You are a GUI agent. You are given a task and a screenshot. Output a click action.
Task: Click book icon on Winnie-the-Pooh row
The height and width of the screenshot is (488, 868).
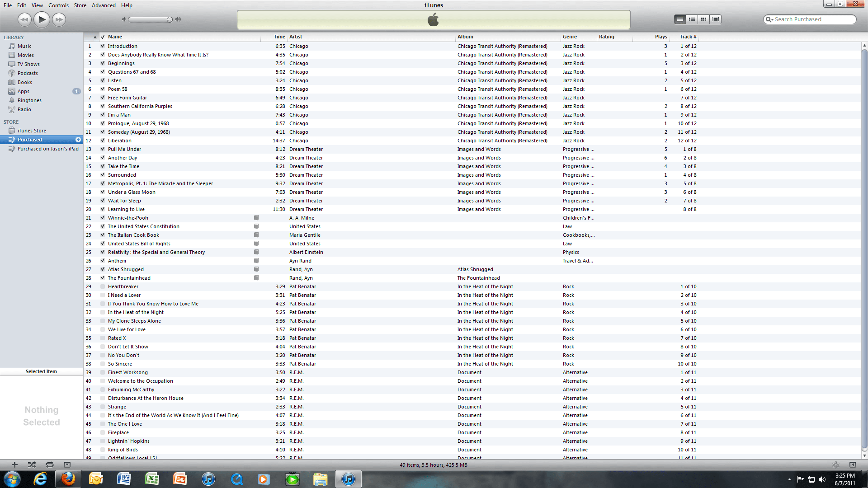[x=256, y=218]
